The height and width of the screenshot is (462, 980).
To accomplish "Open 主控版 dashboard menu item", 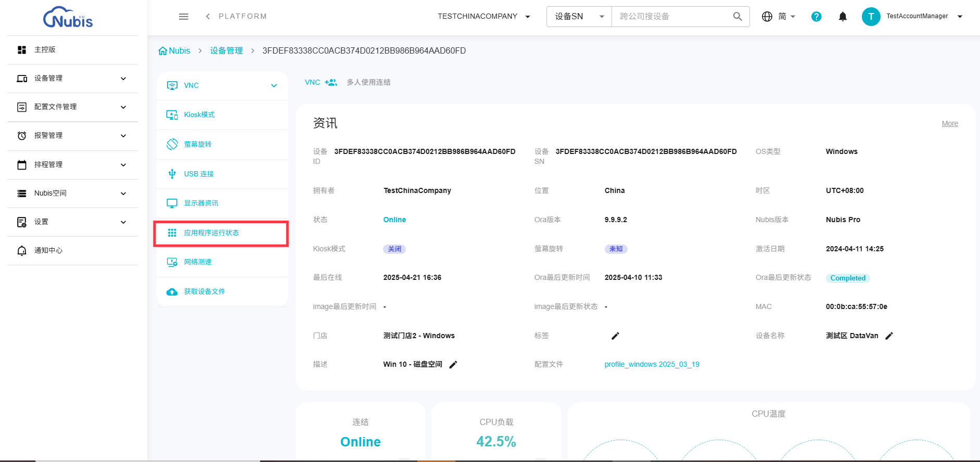I will 73,50.
